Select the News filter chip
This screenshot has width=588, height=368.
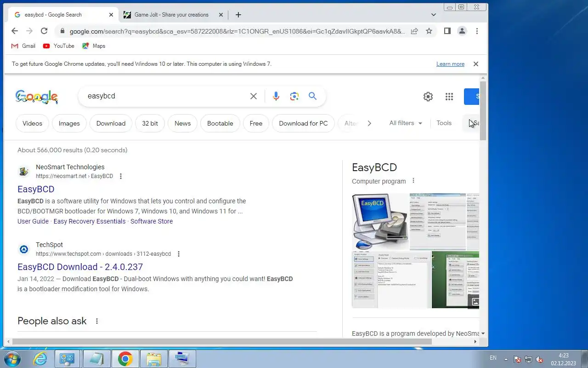point(182,123)
